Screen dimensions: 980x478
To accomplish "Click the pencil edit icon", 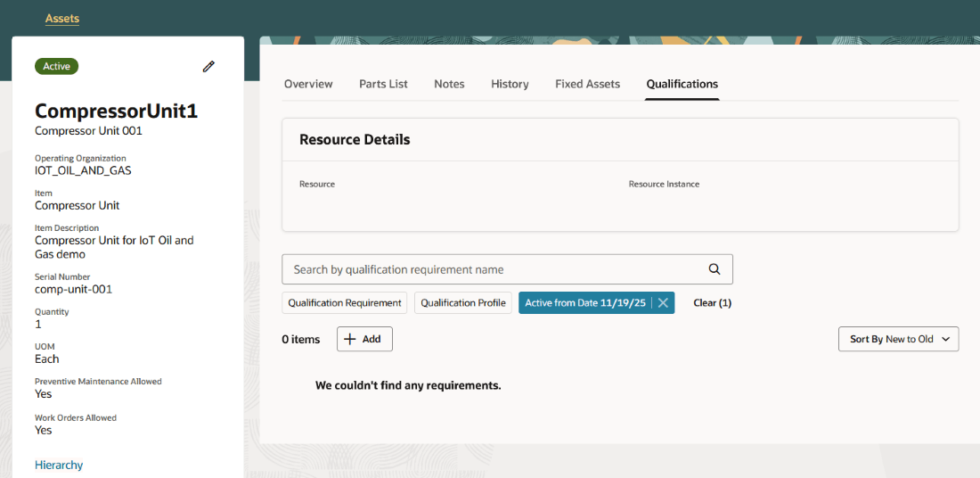I will pos(208,66).
